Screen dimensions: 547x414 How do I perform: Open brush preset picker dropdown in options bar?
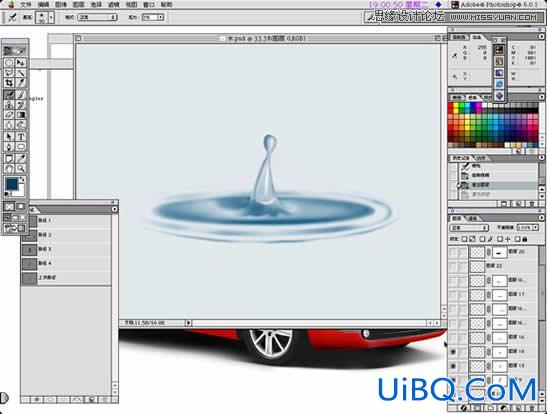pos(52,17)
